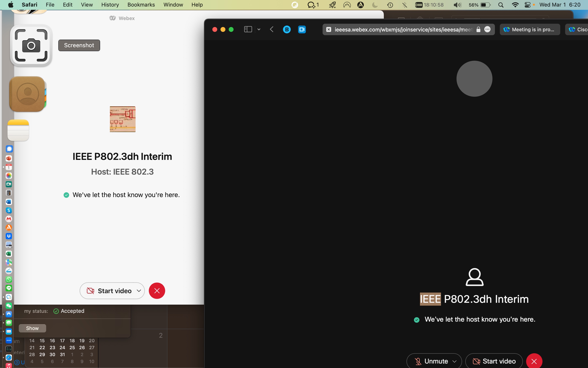The image size is (588, 368).
Task: Select date 23 in the mini calendar
Action: [x=52, y=348]
